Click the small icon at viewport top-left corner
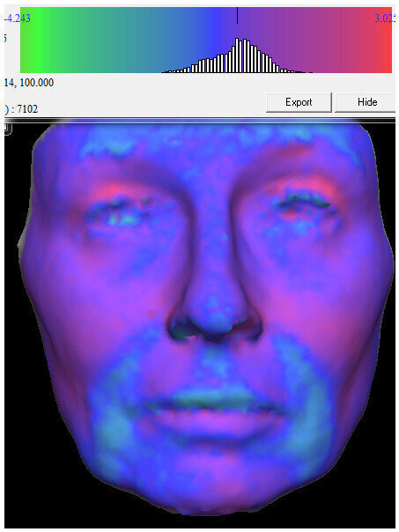This screenshot has height=532, width=399. coord(8,129)
